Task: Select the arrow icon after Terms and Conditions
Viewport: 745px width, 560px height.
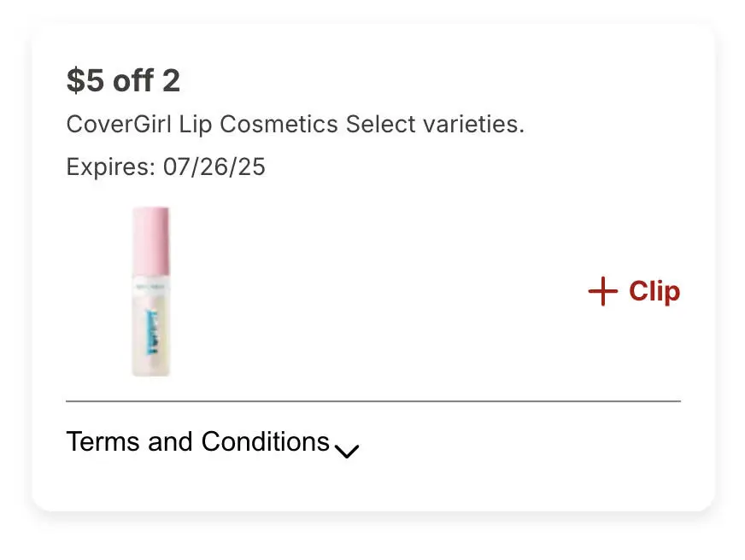Action: pyautogui.click(x=347, y=450)
